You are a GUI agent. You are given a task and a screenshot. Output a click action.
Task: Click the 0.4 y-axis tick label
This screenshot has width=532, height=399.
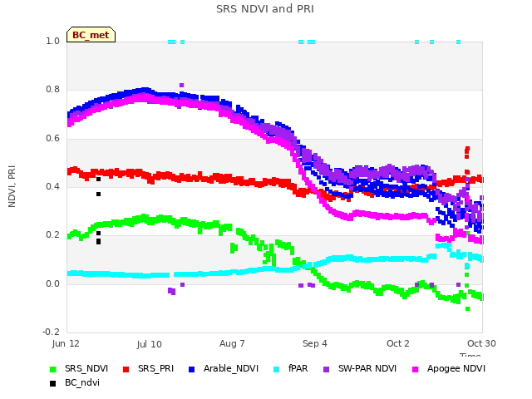click(x=52, y=186)
